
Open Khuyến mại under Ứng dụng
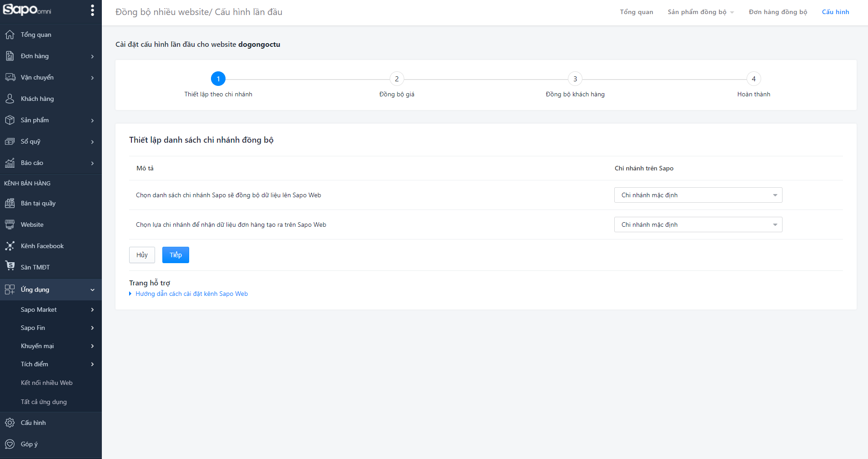pyautogui.click(x=37, y=346)
